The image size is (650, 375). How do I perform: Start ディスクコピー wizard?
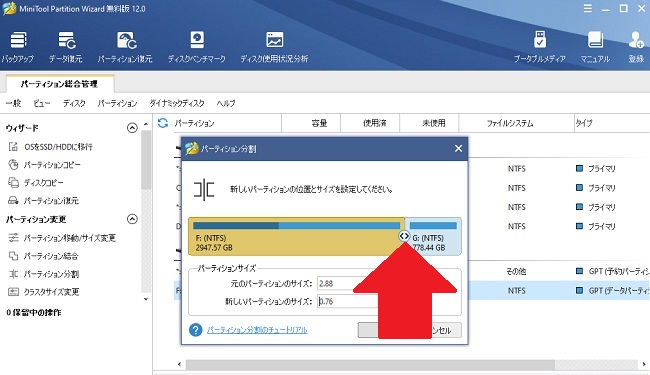[x=44, y=183]
